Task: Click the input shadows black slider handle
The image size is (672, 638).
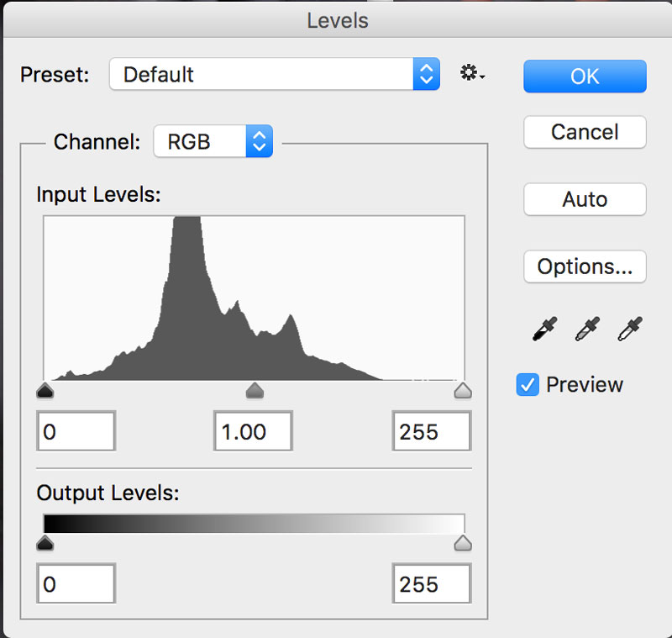Action: click(45, 391)
